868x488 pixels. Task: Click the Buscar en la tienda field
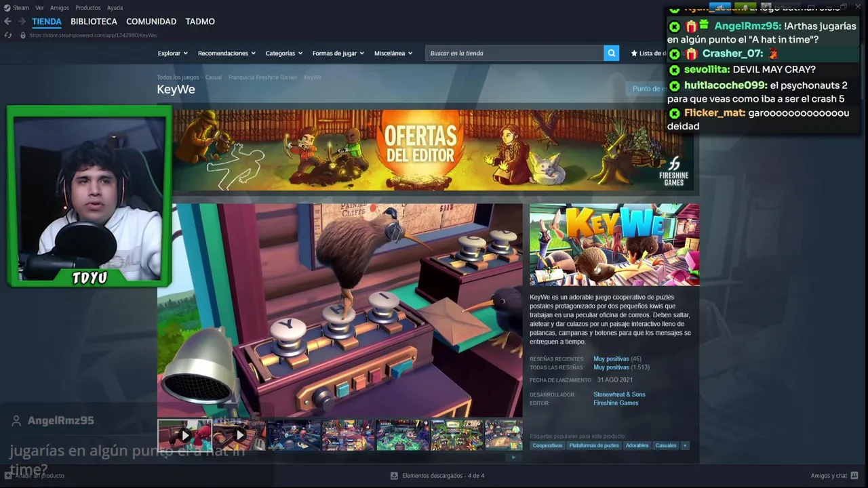click(x=514, y=53)
